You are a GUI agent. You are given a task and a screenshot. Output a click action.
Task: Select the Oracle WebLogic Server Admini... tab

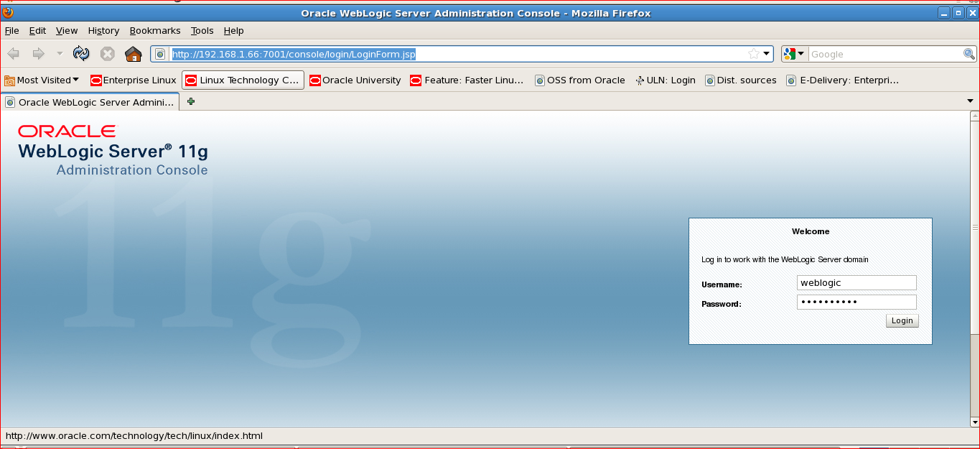pyautogui.click(x=90, y=102)
